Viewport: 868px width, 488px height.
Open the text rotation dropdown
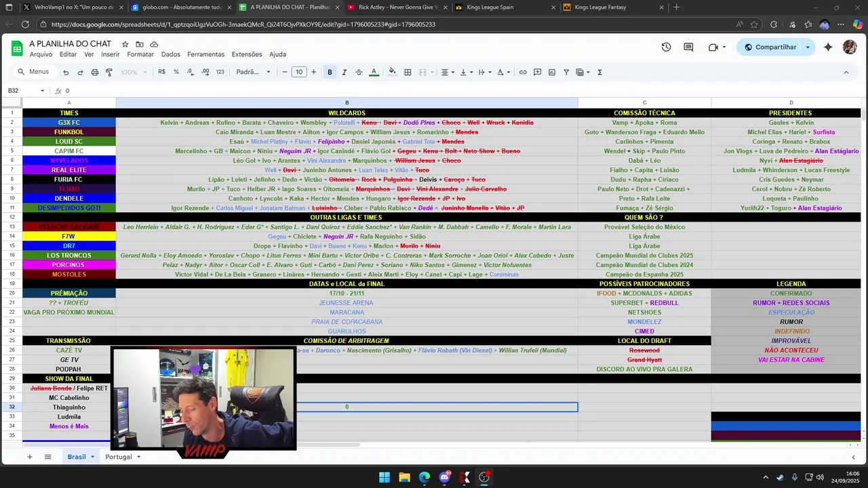(x=502, y=72)
